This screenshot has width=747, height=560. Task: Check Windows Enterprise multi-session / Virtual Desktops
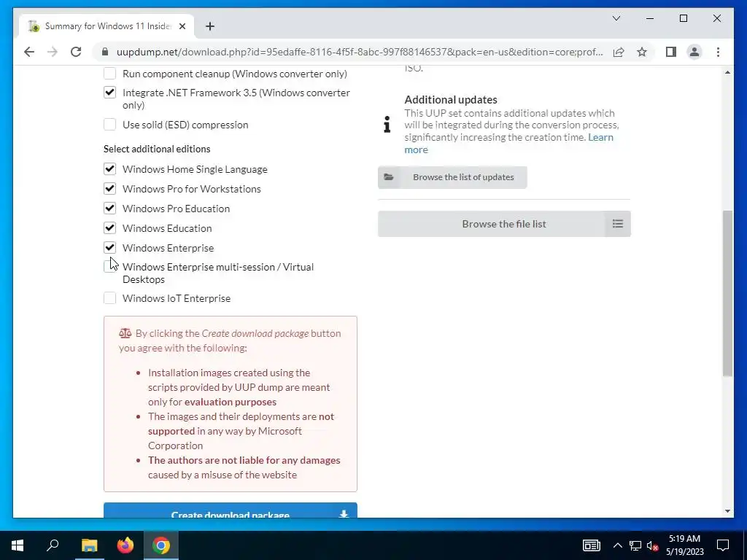[x=109, y=267]
